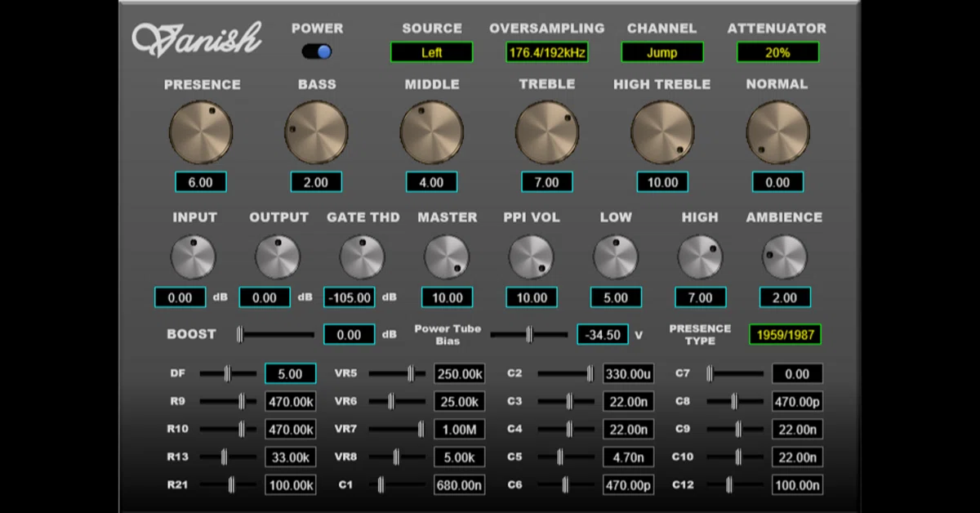Click the TREBLE knob
The width and height of the screenshot is (980, 513).
547,132
